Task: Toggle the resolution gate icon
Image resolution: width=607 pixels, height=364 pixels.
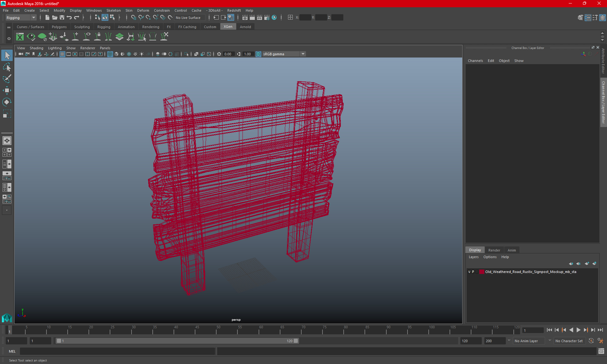Action: 75,54
